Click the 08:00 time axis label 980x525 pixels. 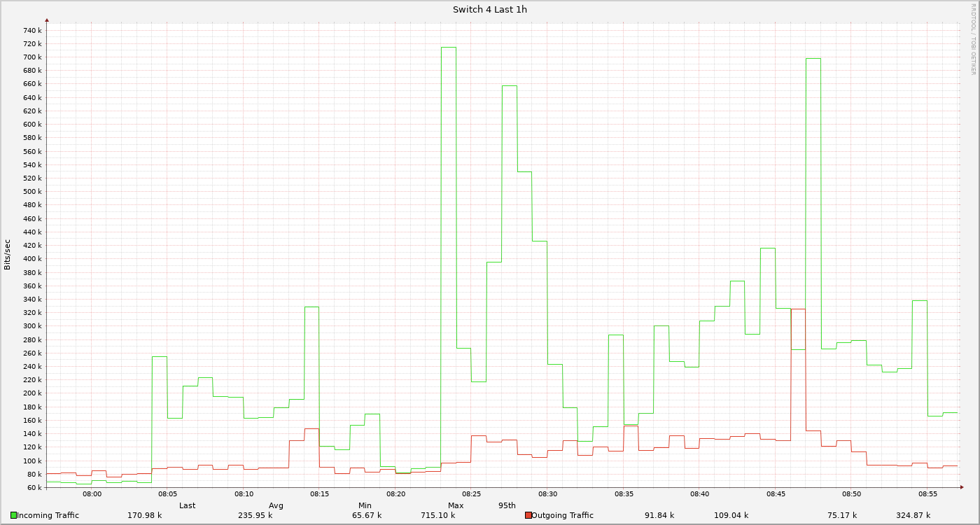coord(92,493)
